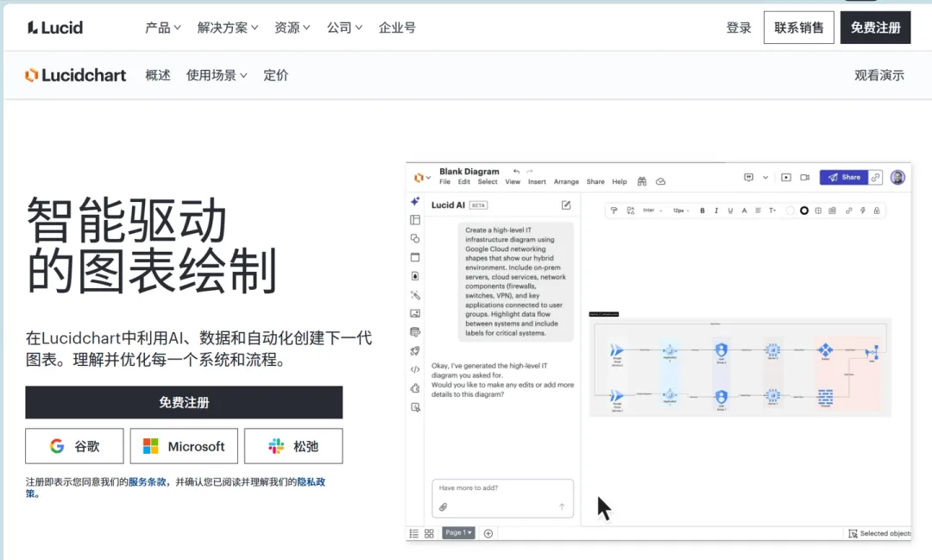This screenshot has width=932, height=560.
Task: Apply italic with the I icon
Action: point(716,211)
